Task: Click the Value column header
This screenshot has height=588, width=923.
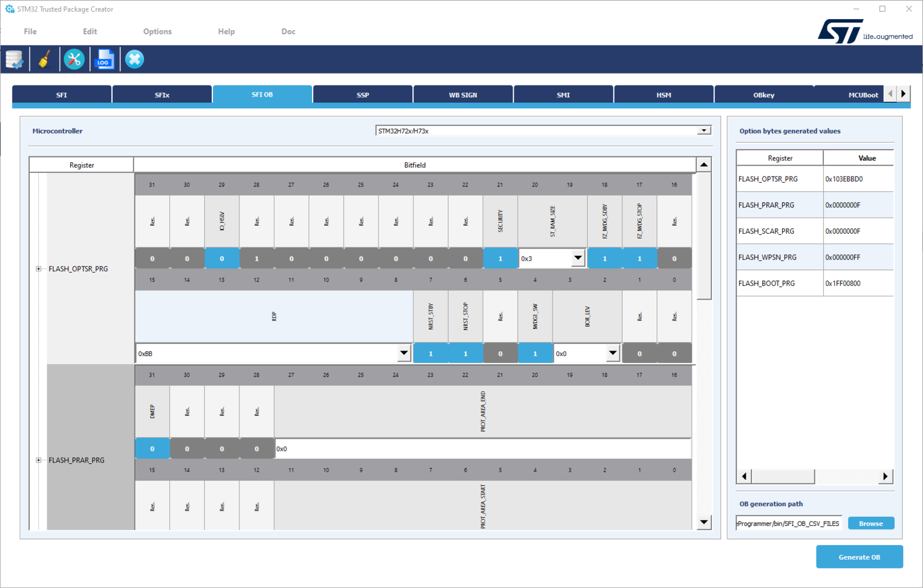Action: (858, 158)
